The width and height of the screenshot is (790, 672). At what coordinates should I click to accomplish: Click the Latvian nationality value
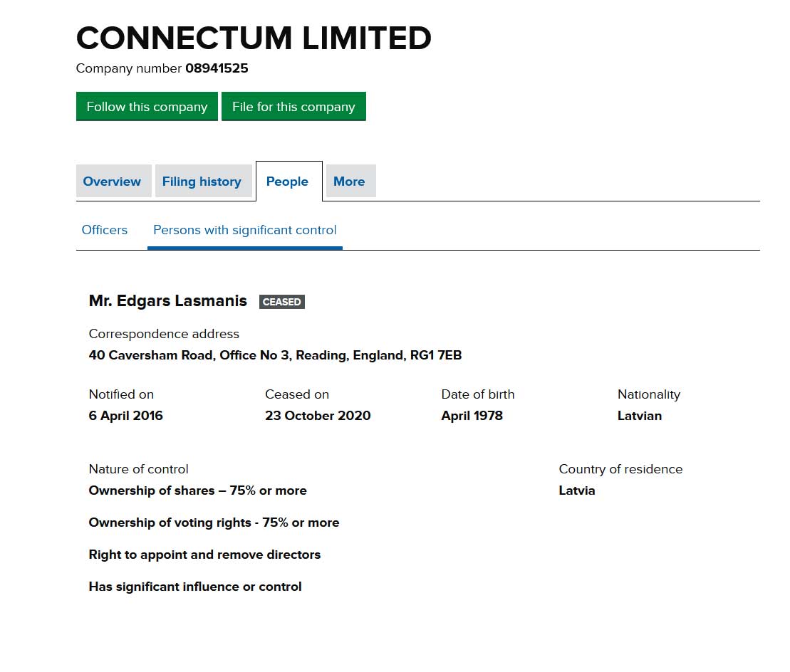[640, 416]
